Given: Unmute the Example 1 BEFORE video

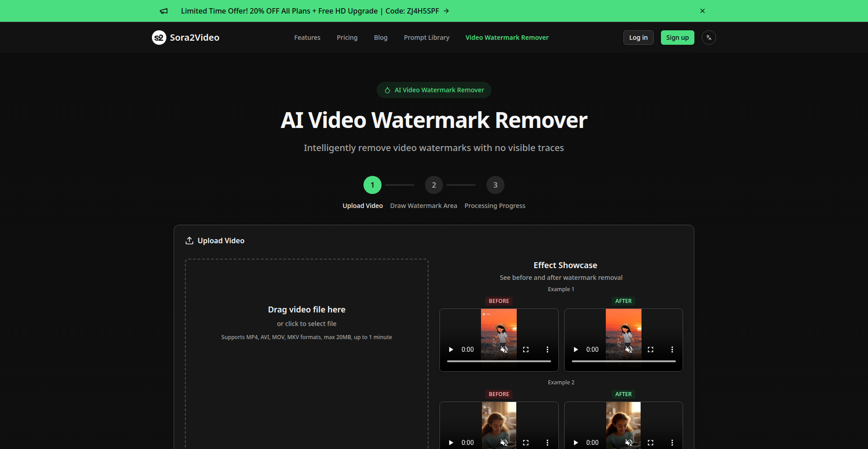Looking at the screenshot, I should pos(504,350).
